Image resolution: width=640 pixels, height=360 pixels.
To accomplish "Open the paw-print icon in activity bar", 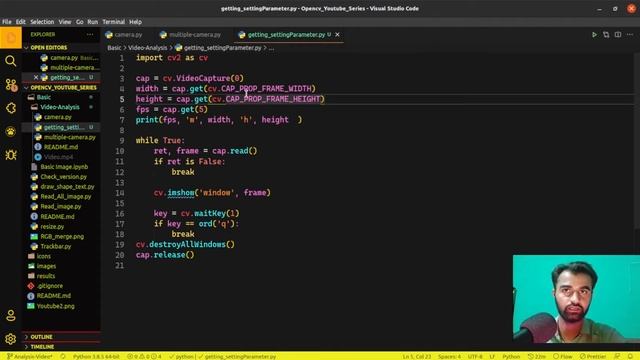I will (x=11, y=131).
